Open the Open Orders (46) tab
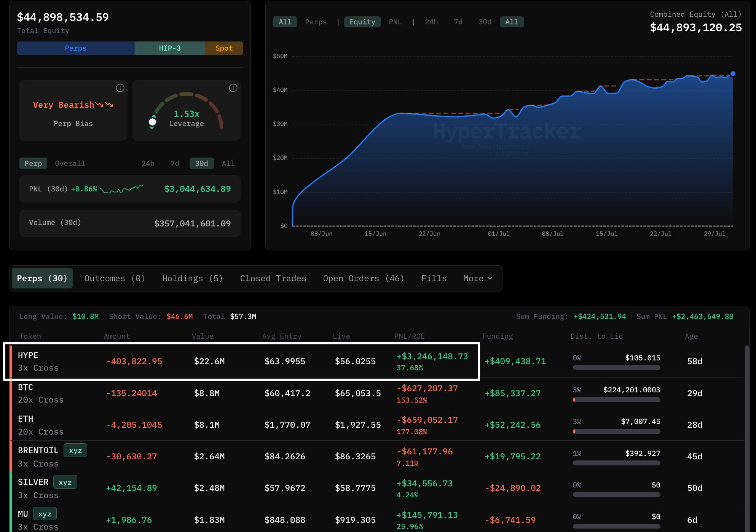This screenshot has height=532, width=756. pyautogui.click(x=363, y=278)
